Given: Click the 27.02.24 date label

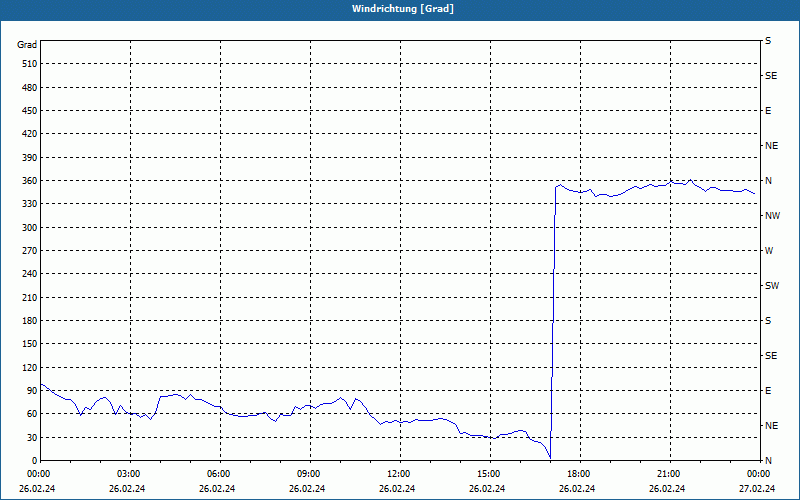Looking at the screenshot, I should coord(757,489).
